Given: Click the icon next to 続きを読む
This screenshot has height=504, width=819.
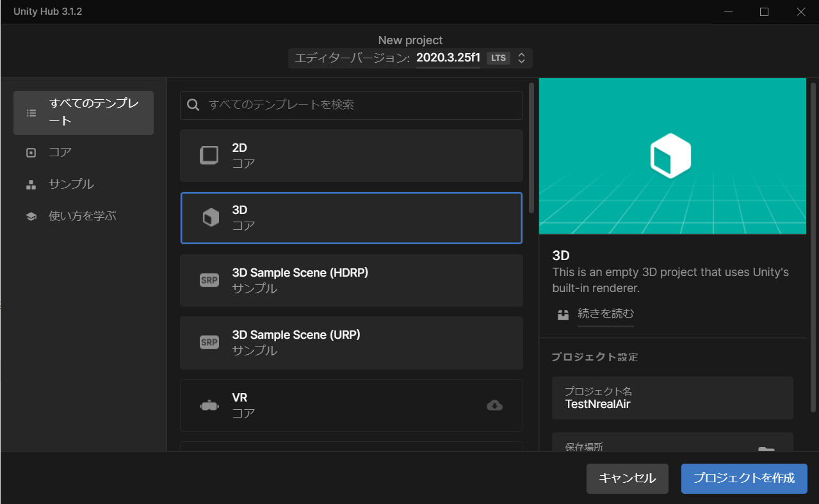Looking at the screenshot, I should pos(562,314).
